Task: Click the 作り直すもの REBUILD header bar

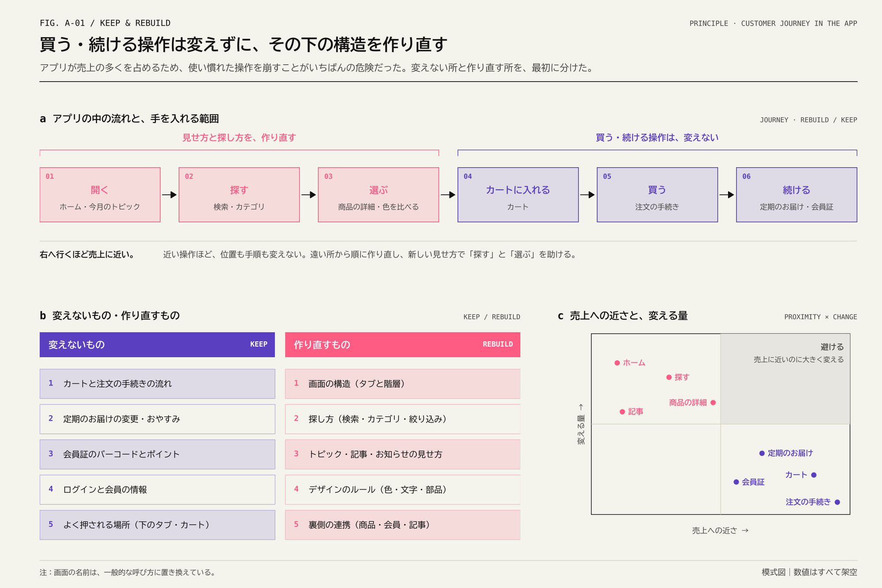Action: click(403, 345)
